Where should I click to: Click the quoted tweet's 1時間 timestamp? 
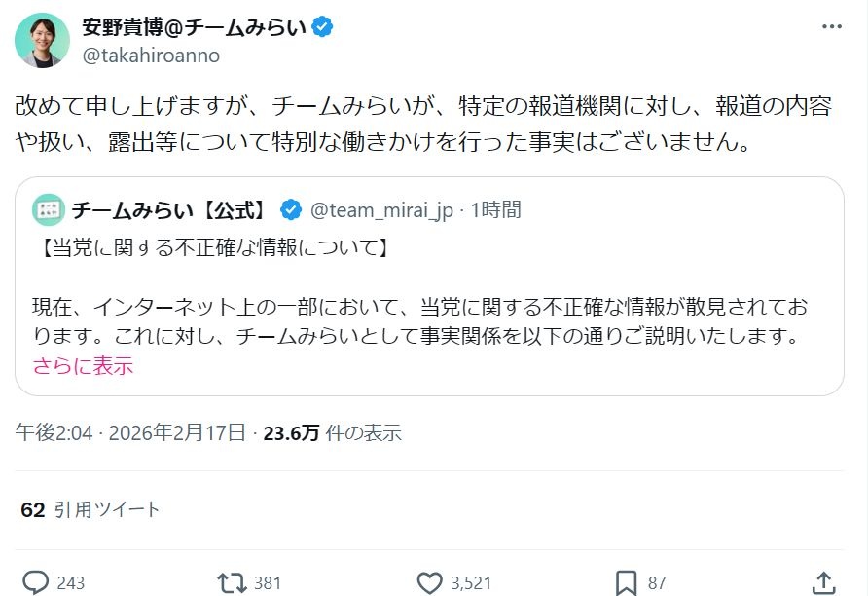(x=496, y=209)
